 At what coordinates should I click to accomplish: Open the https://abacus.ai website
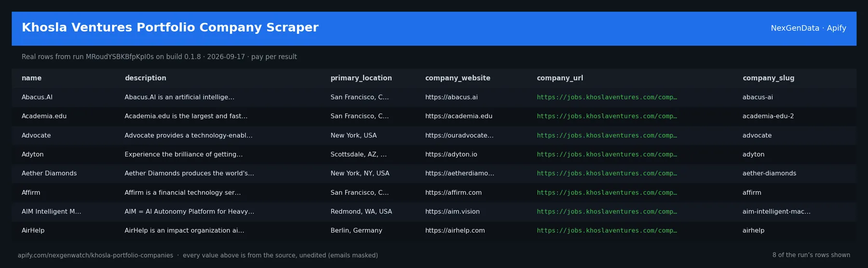tap(451, 97)
